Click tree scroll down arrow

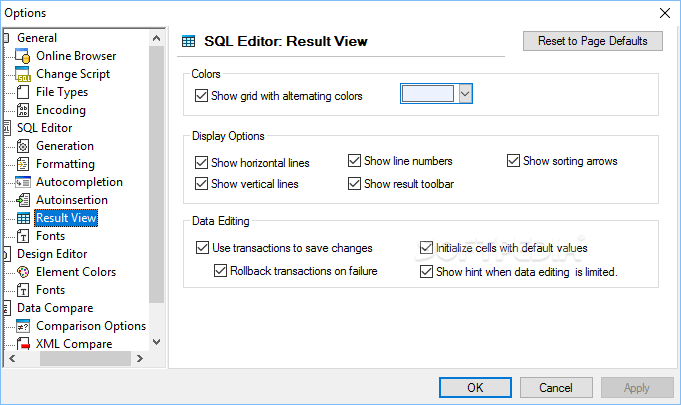pyautogui.click(x=156, y=342)
